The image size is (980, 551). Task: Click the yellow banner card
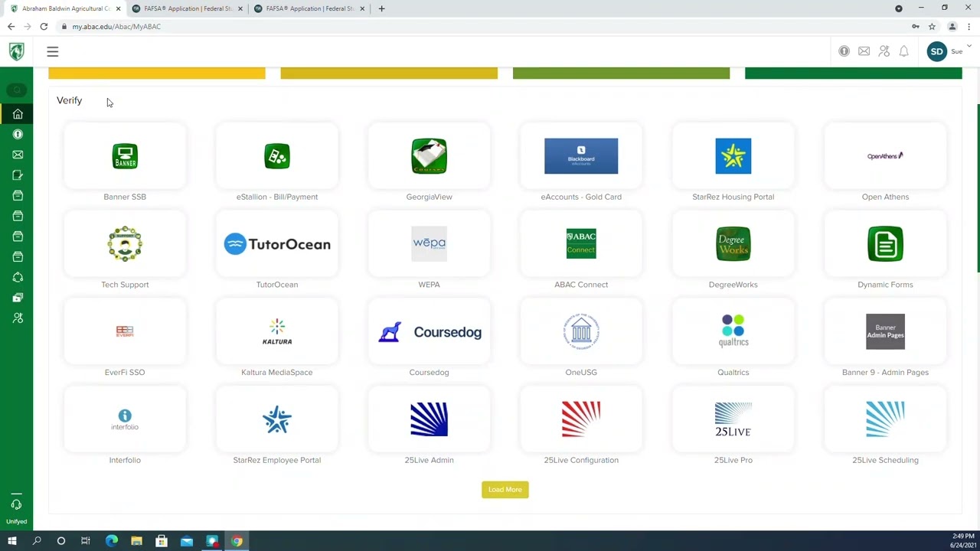click(157, 73)
